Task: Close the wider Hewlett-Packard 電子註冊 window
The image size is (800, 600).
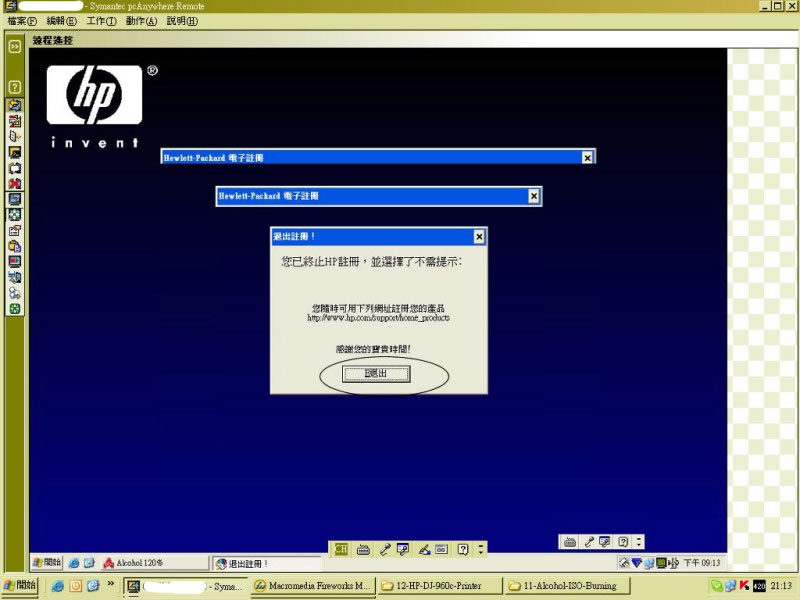Action: pos(587,158)
